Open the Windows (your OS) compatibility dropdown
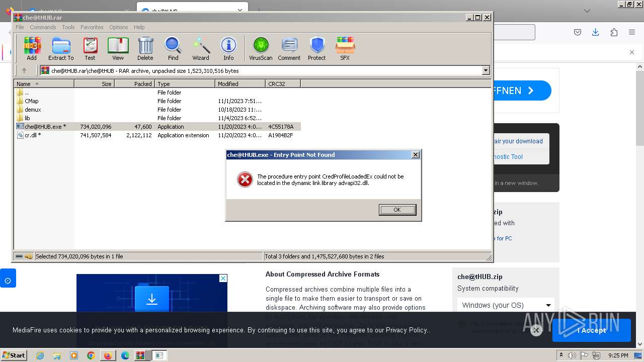 coord(506,305)
